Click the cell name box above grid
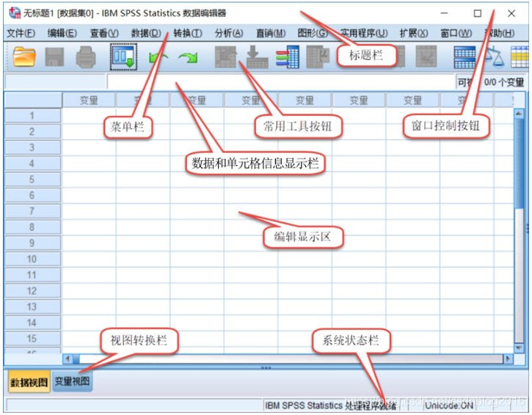 [x=55, y=82]
